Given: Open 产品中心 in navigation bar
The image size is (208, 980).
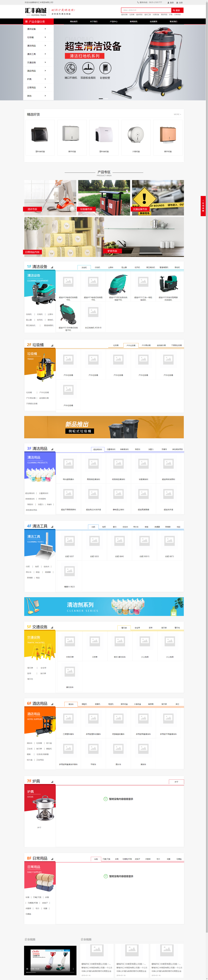Looking at the screenshot, I should click(x=114, y=22).
